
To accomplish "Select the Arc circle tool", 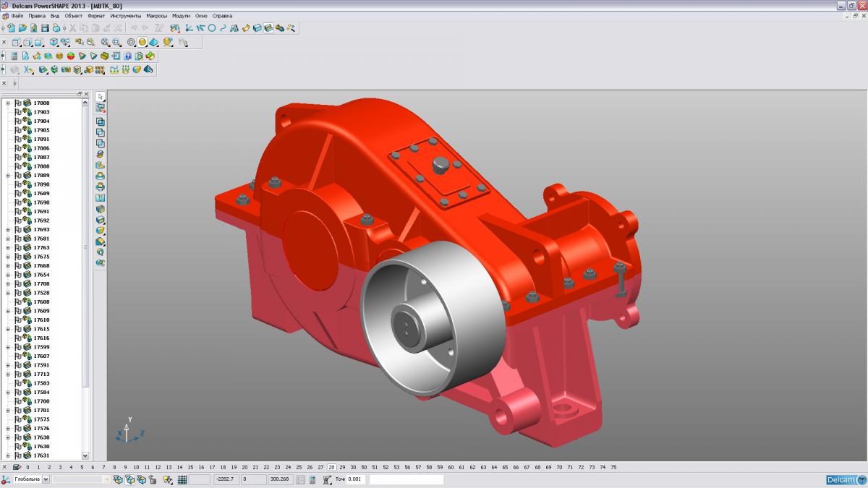I will pos(212,27).
